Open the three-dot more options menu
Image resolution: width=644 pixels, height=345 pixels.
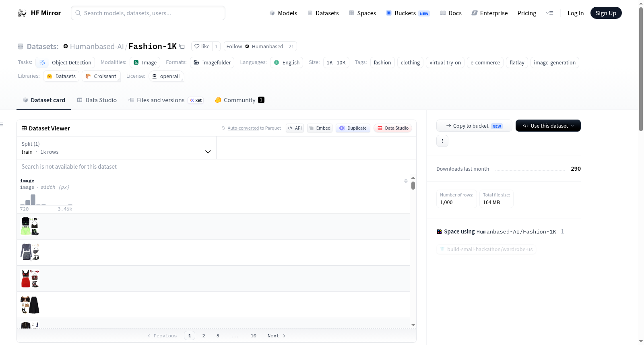442,141
